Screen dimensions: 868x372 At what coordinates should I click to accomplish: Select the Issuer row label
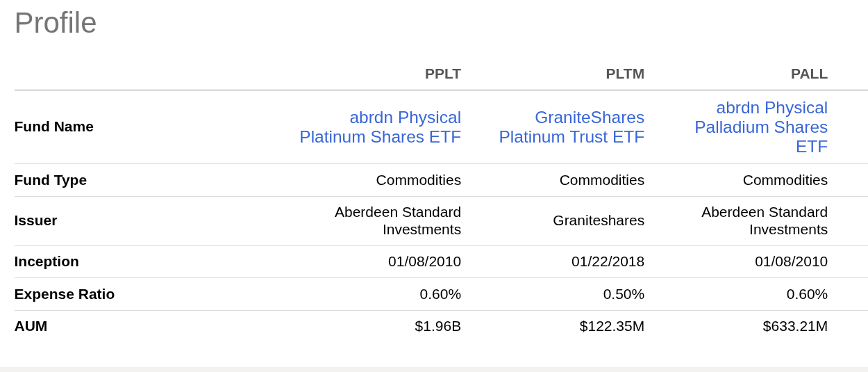(36, 220)
